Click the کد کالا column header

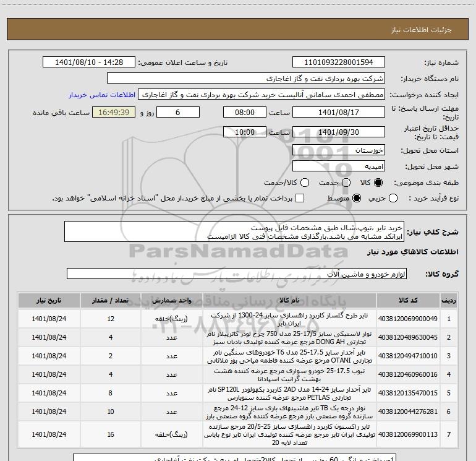(408, 301)
